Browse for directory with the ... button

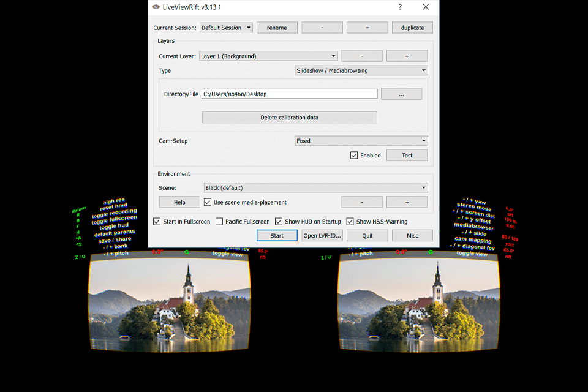pos(401,94)
